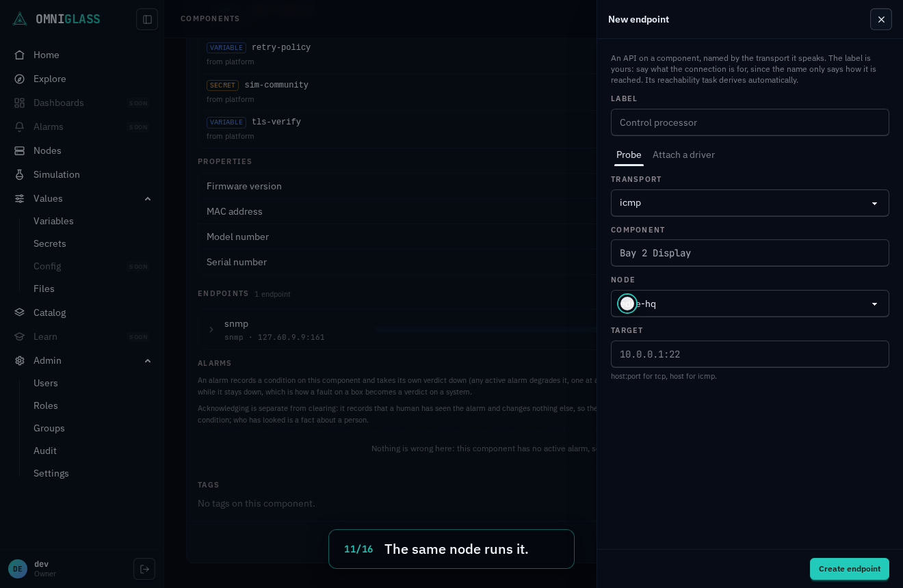Click the retry-policy variable row

pos(397,54)
